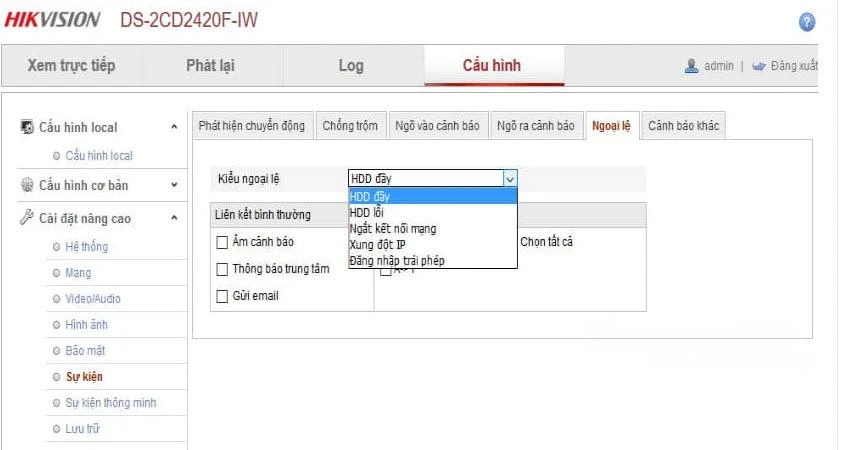Click the Cấu hình local monitor icon
The height and width of the screenshot is (450, 841).
pyautogui.click(x=28, y=127)
